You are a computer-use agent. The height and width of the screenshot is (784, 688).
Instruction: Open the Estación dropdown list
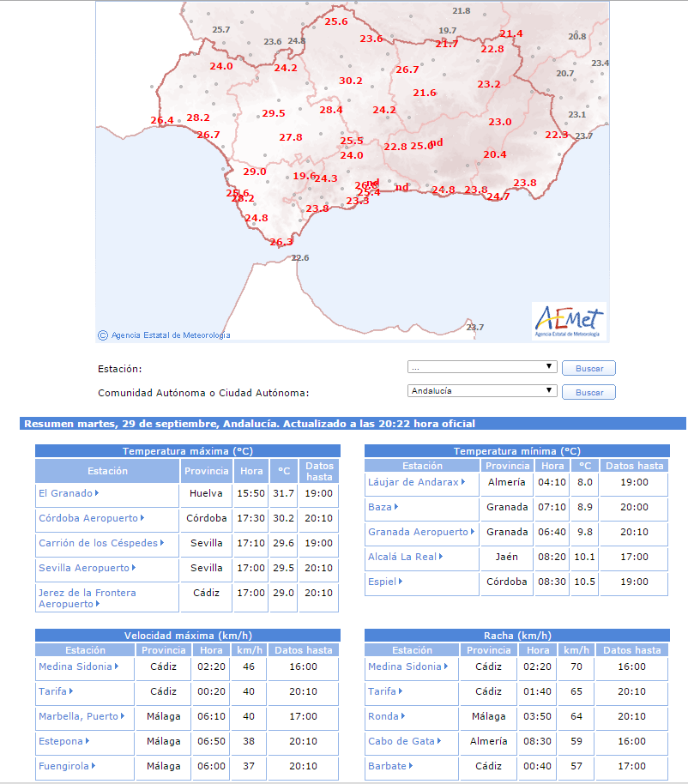(483, 367)
